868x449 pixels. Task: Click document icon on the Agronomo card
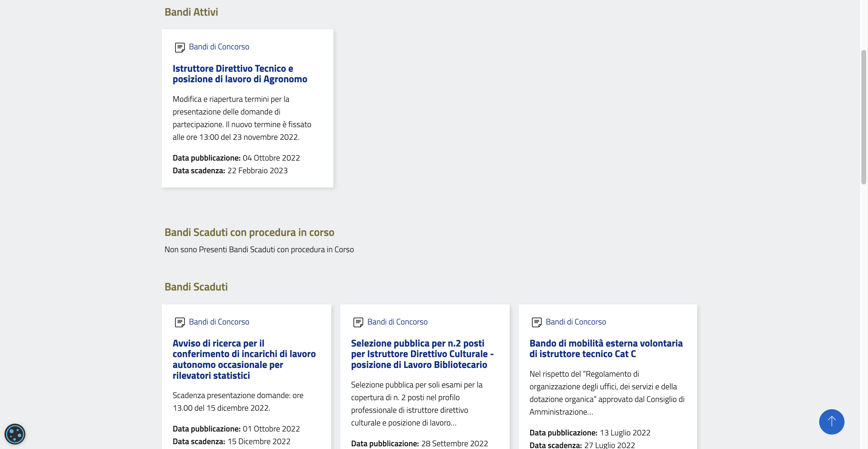click(180, 48)
